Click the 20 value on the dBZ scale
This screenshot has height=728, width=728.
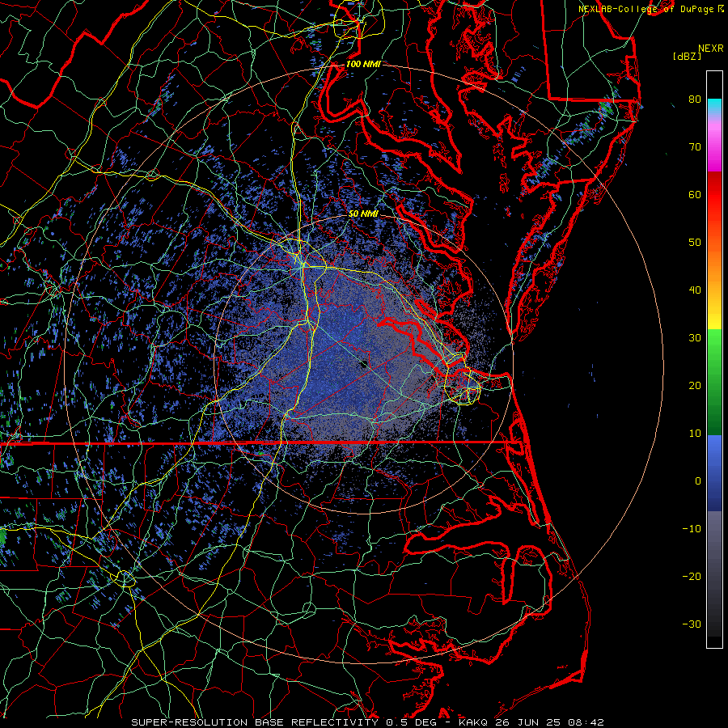click(695, 385)
